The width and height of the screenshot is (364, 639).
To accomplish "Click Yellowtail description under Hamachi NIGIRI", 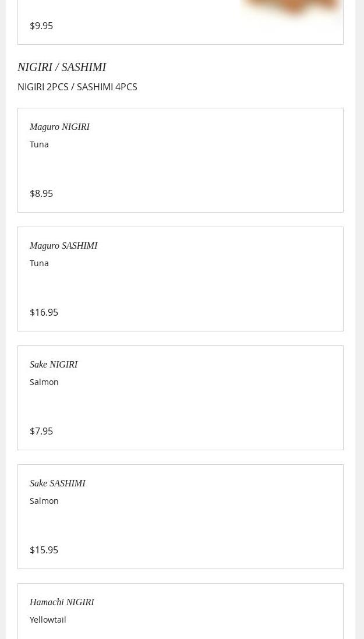I will click(48, 619).
